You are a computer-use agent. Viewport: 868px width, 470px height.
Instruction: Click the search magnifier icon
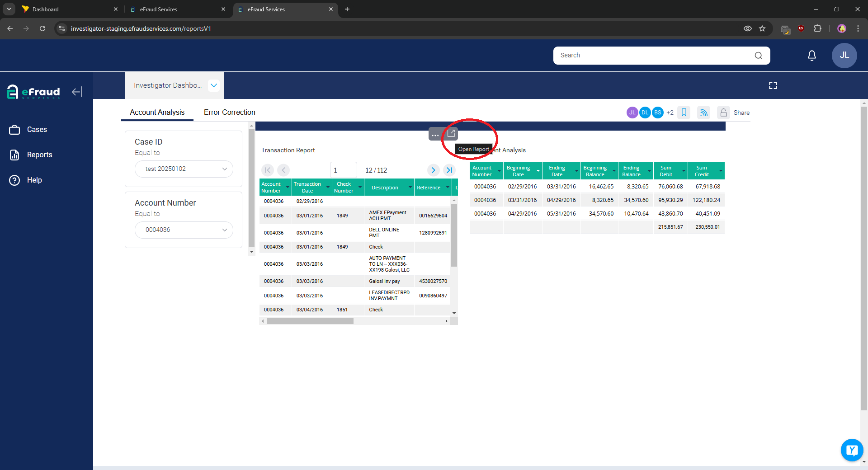[x=759, y=56]
